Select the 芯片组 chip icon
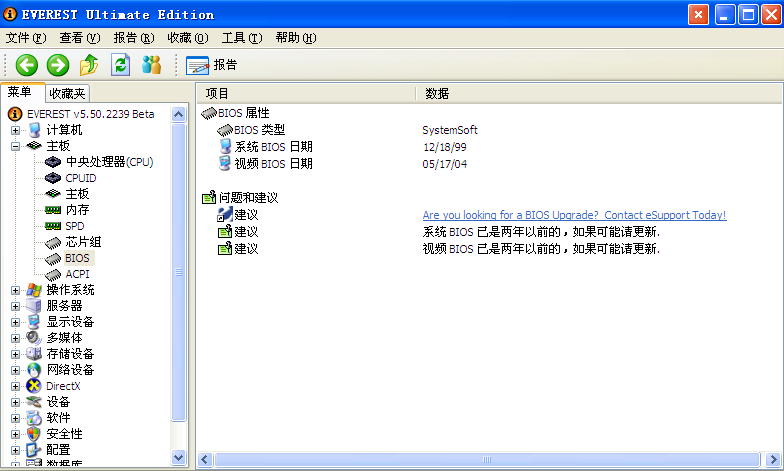784x471 pixels. 52,243
